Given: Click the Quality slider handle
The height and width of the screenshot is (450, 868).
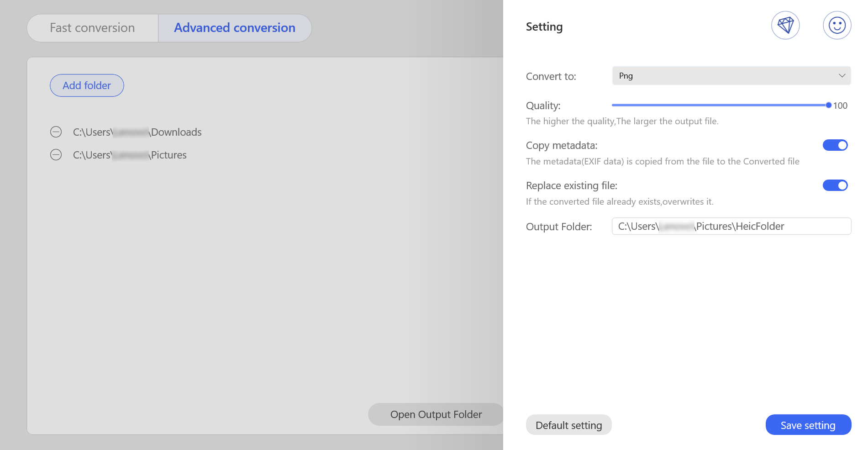Looking at the screenshot, I should click(828, 105).
